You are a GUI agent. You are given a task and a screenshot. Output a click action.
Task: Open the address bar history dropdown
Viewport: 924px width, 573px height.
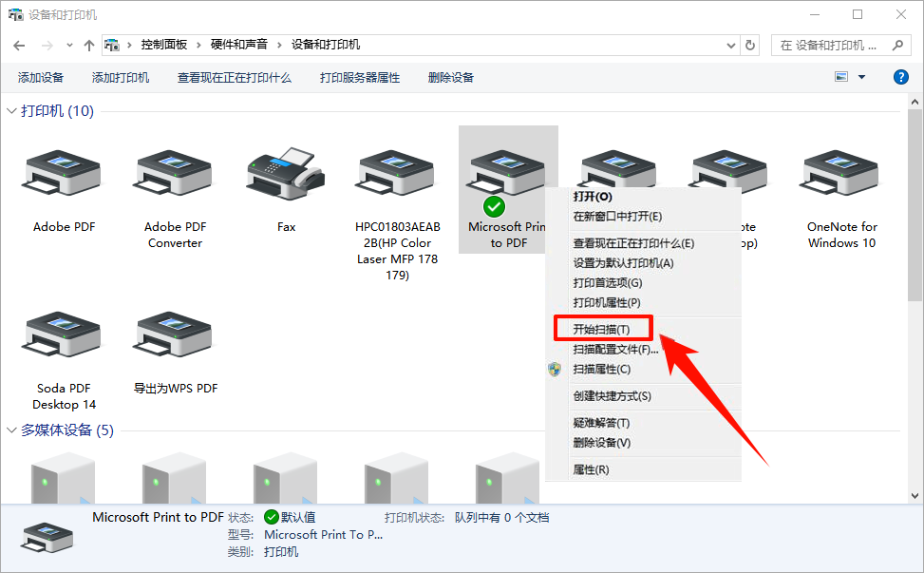[730, 45]
